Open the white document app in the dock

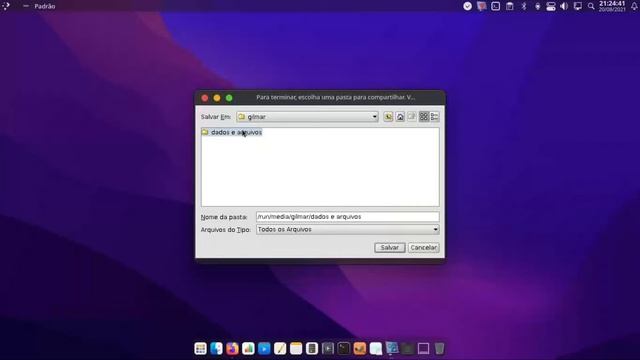pos(376,349)
